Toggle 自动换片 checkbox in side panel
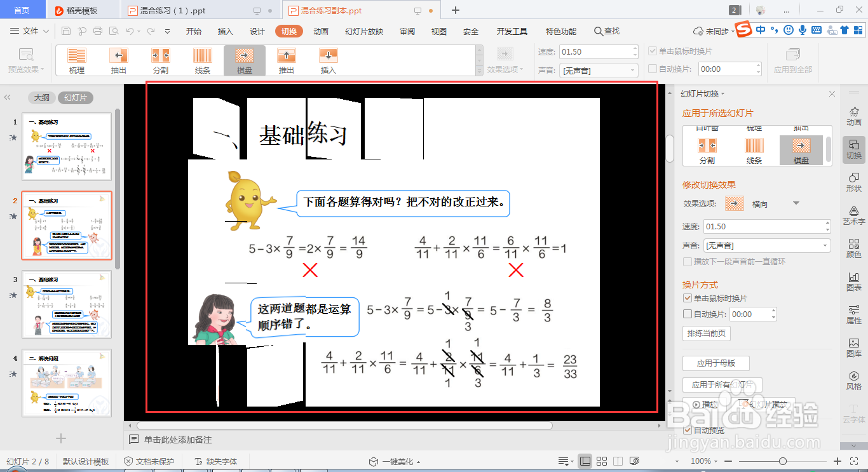868x472 pixels. [x=688, y=314]
